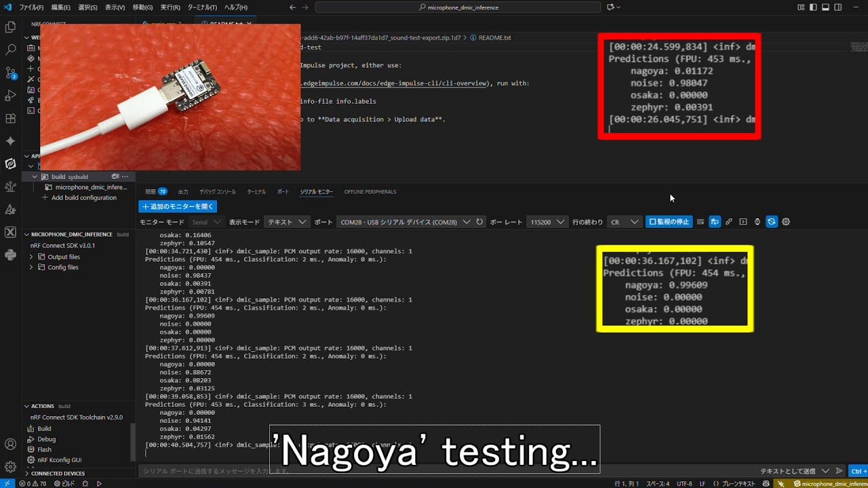
Task: Toggle bottom panel visibility
Action: 825,7
